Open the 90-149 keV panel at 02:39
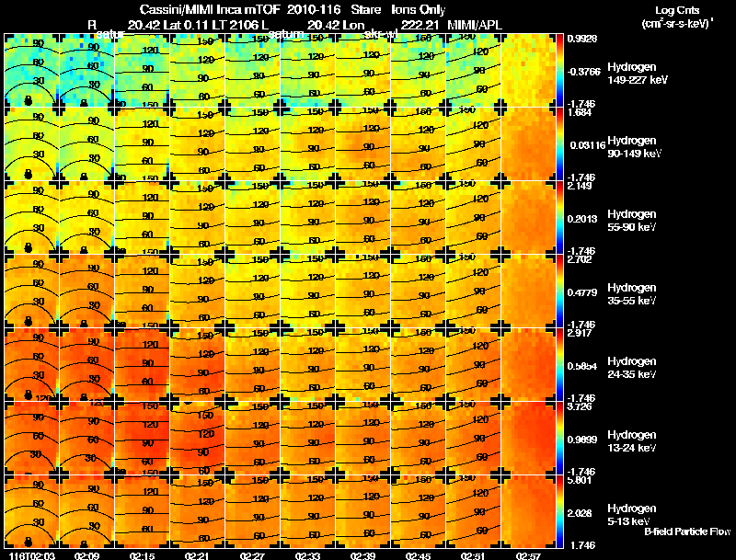 coord(362,144)
